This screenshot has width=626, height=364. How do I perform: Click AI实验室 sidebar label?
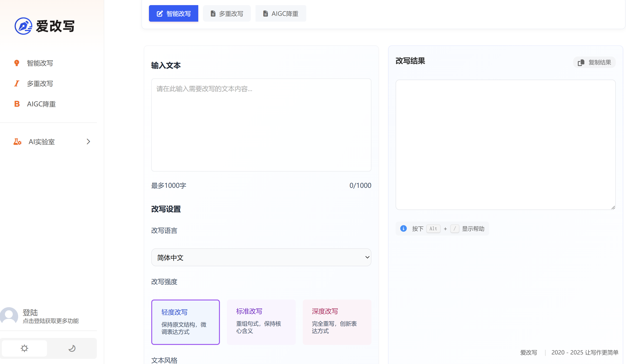pyautogui.click(x=41, y=142)
